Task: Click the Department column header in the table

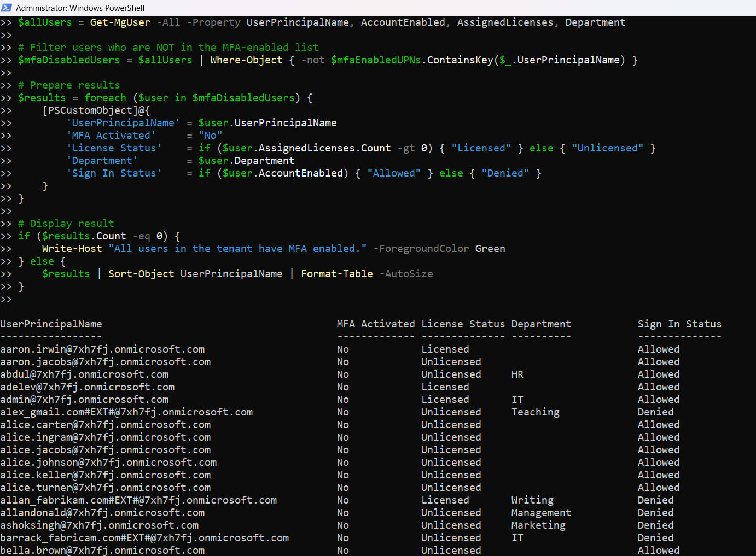Action: click(x=540, y=324)
